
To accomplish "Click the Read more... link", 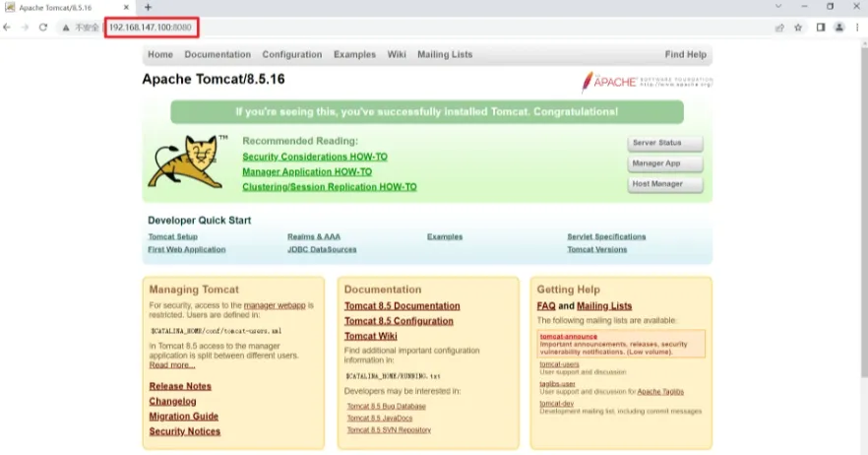I will (172, 364).
